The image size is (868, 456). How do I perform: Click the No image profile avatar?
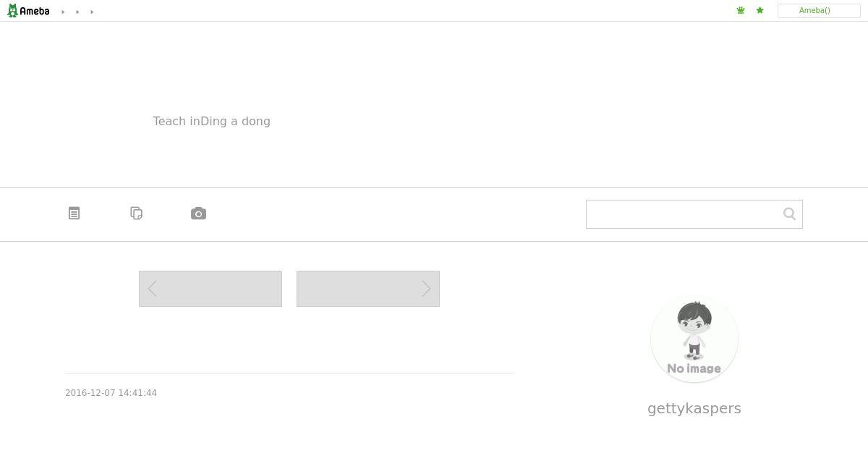694,339
